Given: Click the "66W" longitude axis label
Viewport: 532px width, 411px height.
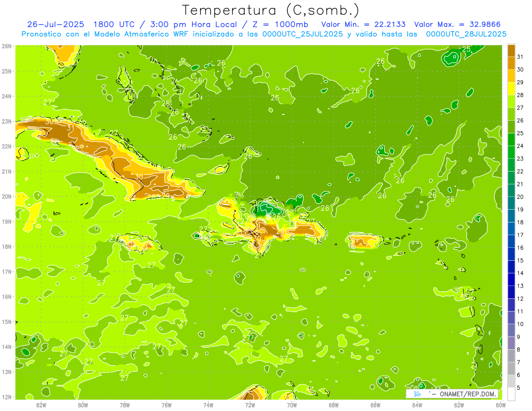Looking at the screenshot, I should tap(375, 404).
